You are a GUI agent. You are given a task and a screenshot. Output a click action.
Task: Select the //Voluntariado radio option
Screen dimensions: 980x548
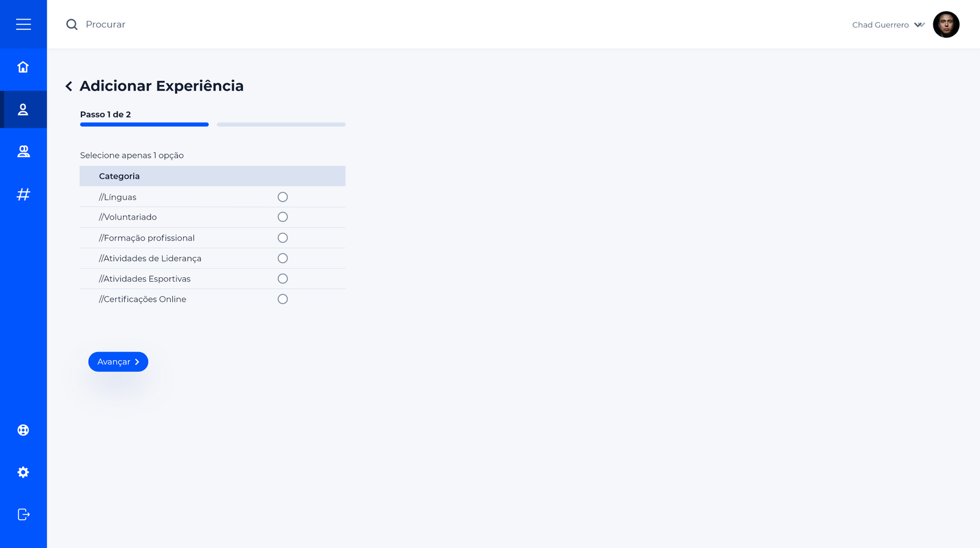coord(282,217)
